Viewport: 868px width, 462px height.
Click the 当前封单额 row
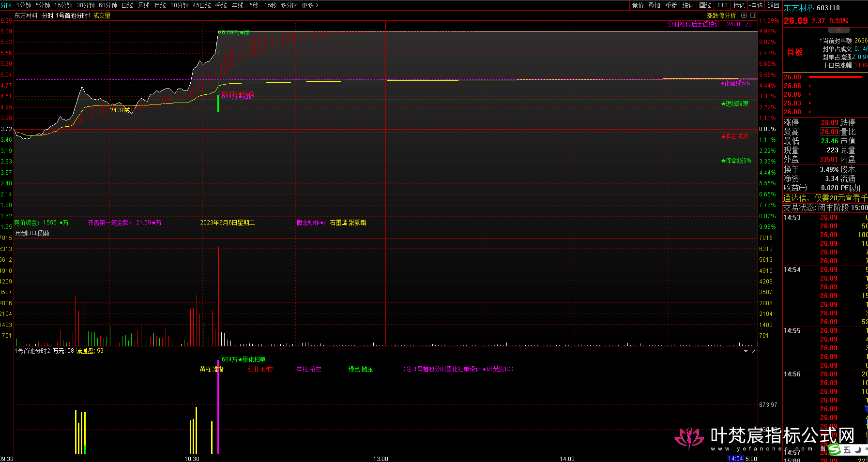pyautogui.click(x=843, y=41)
